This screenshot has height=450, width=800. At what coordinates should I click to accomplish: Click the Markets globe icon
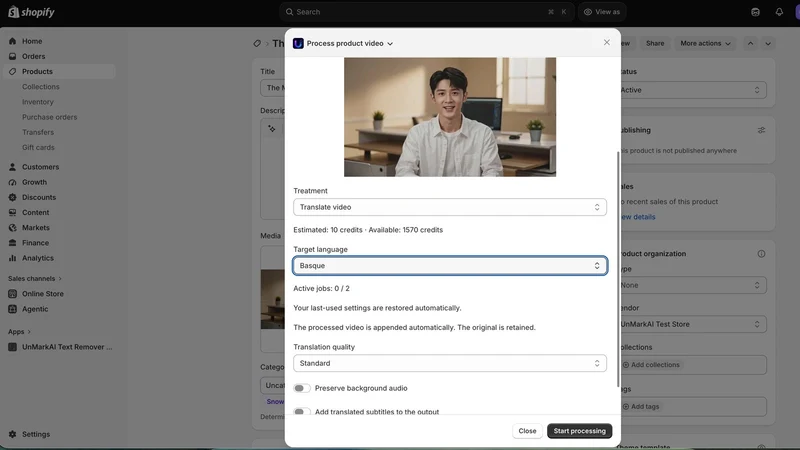click(x=13, y=228)
